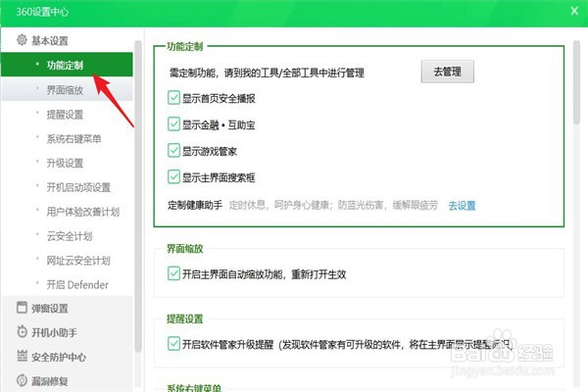Viewport: 588px width, 392px height.
Task: Click the 需定制功能 instruction text
Action: [x=267, y=73]
